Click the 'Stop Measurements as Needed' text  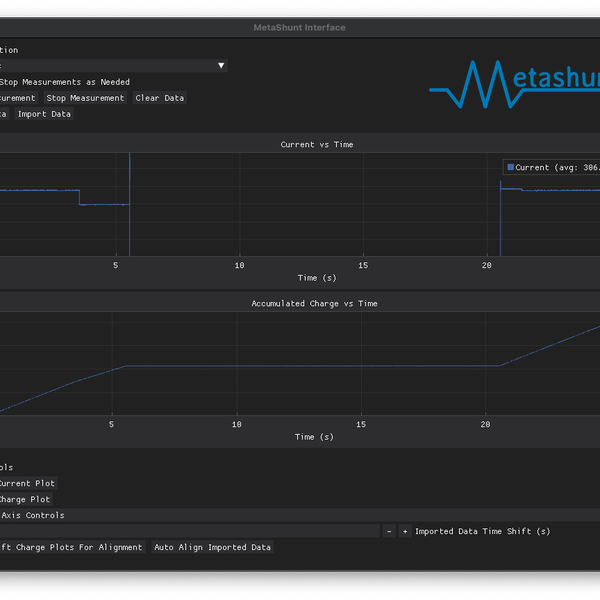(x=65, y=82)
